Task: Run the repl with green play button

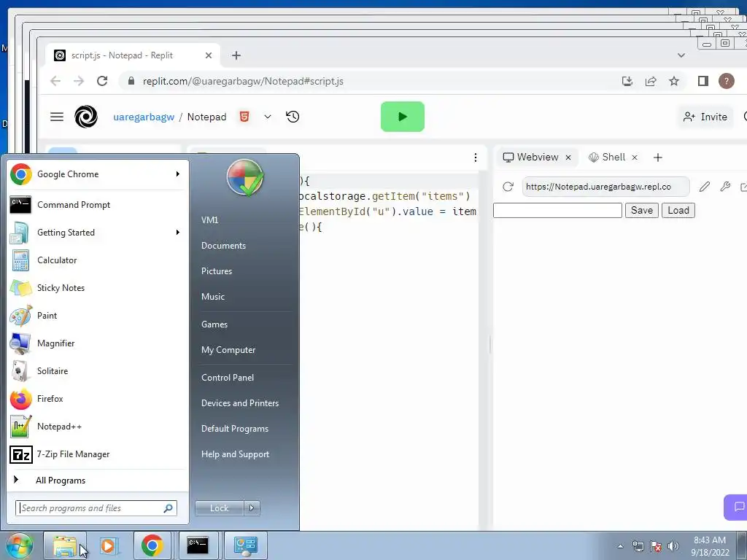Action: click(x=403, y=117)
